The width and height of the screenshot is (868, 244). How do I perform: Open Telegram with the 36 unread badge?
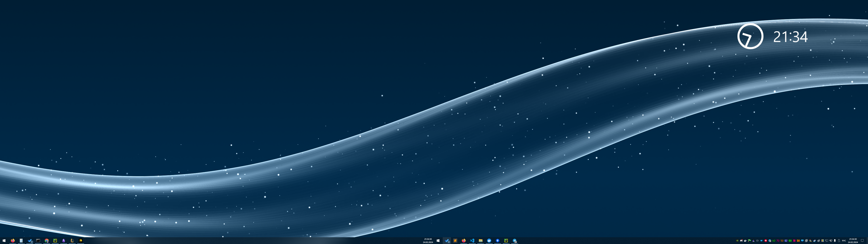tap(515, 241)
